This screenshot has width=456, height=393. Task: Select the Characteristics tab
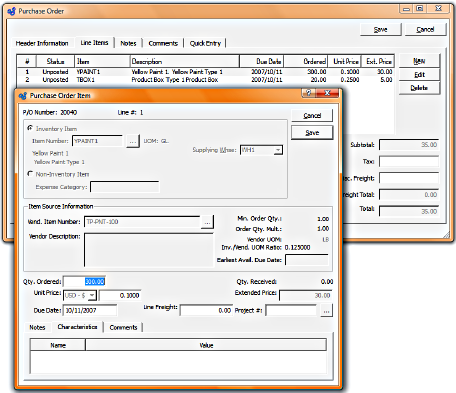click(77, 327)
